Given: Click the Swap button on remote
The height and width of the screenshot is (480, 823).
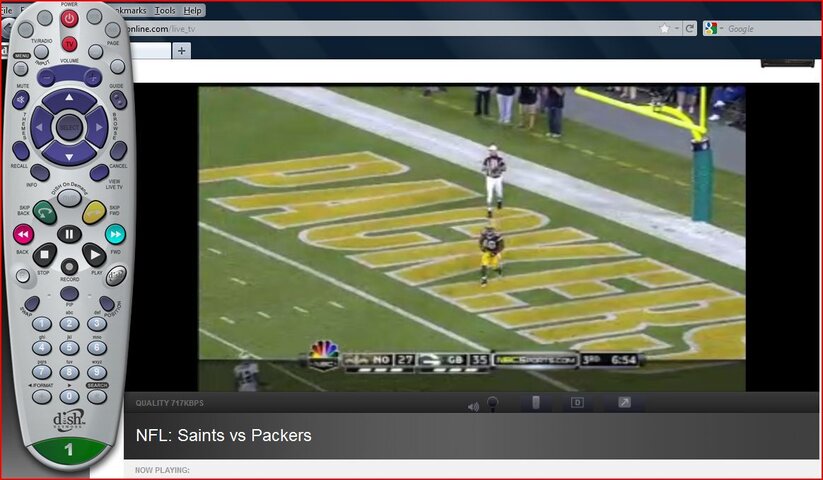Looking at the screenshot, I should coord(32,303).
